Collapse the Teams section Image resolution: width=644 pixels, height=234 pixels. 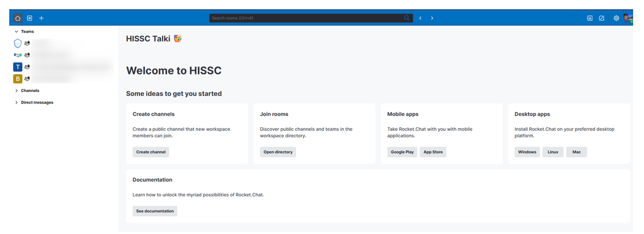16,32
